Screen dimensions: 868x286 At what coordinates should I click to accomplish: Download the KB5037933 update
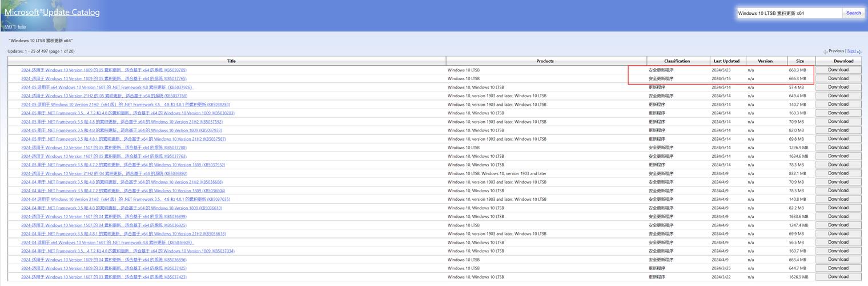(x=838, y=130)
